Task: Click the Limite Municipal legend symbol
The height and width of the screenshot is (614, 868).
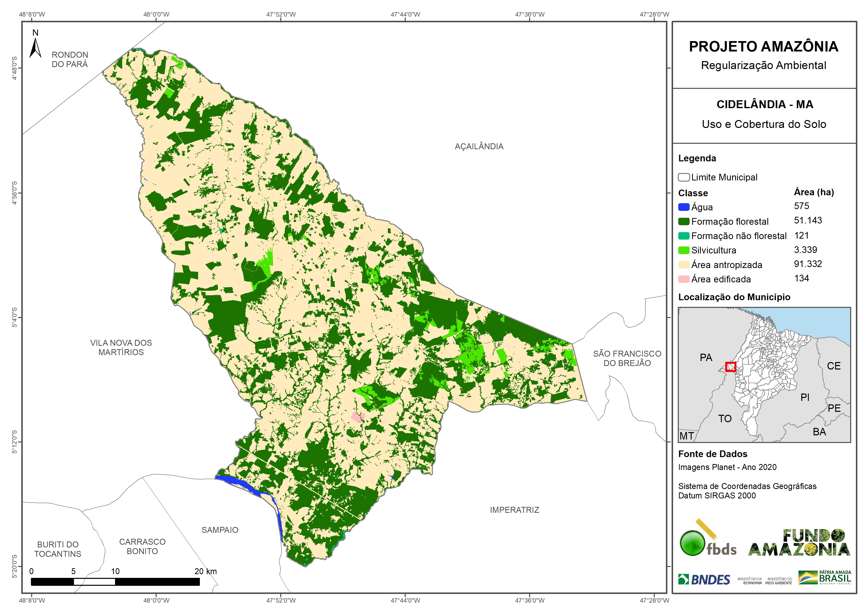Action: point(683,177)
